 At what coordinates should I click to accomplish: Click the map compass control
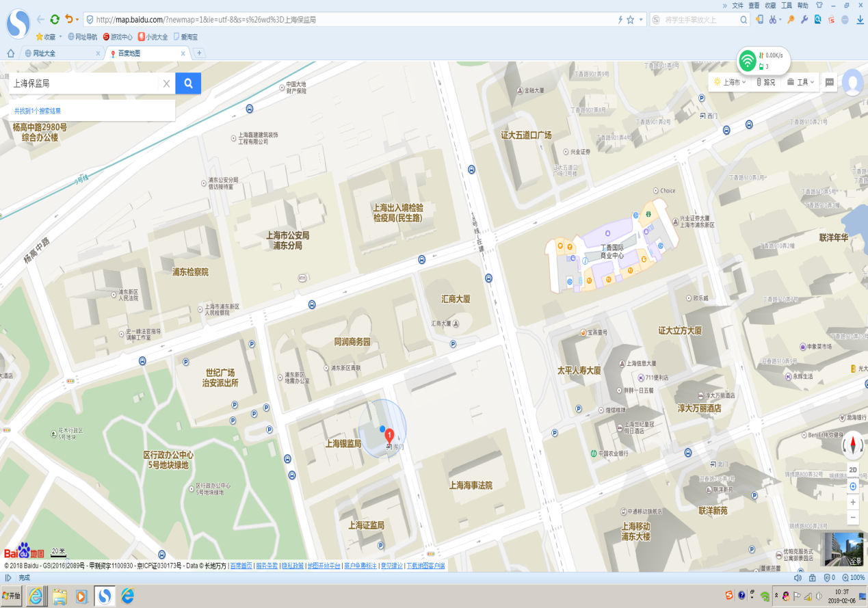tap(853, 445)
